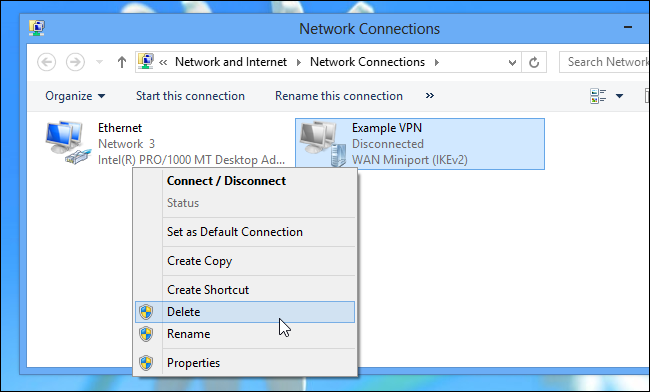Click the Search Network Connections field

tap(604, 62)
